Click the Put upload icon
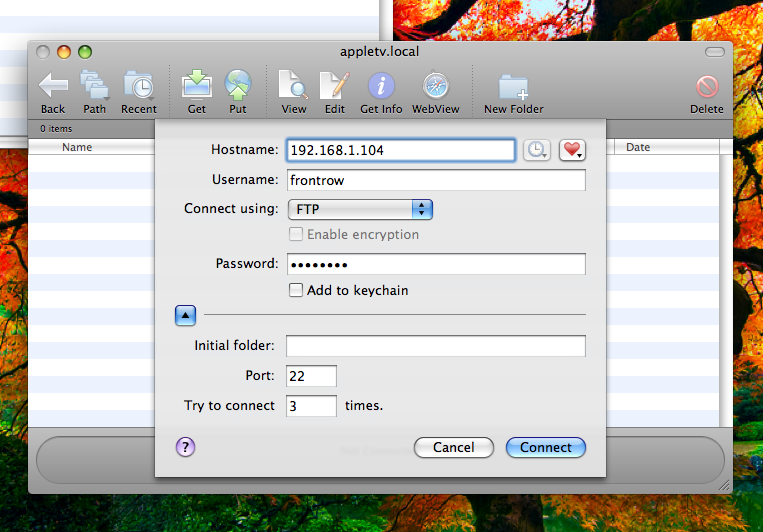The width and height of the screenshot is (763, 532). coord(238,85)
